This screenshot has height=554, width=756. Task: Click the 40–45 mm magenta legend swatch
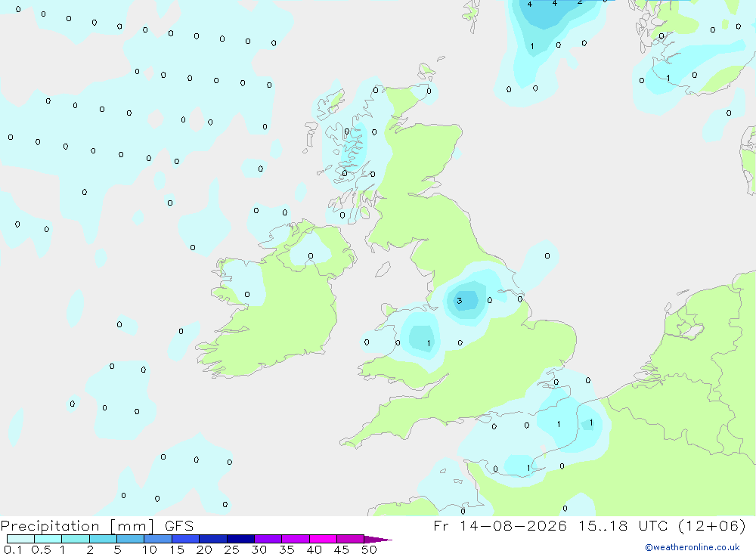tap(323, 539)
